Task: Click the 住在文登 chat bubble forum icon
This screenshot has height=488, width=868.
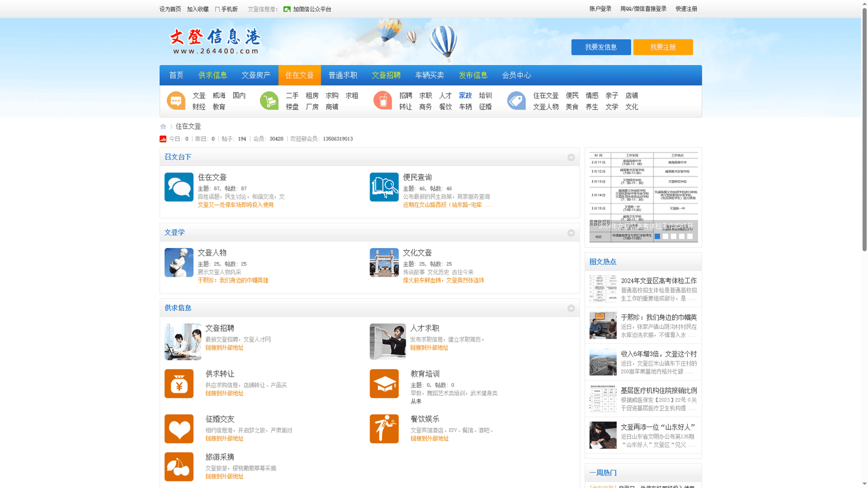Action: tap(179, 187)
